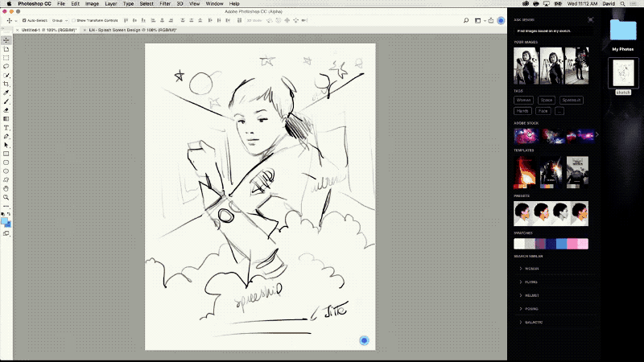
Task: Expand the WOMAN search similar row
Action: point(555,269)
